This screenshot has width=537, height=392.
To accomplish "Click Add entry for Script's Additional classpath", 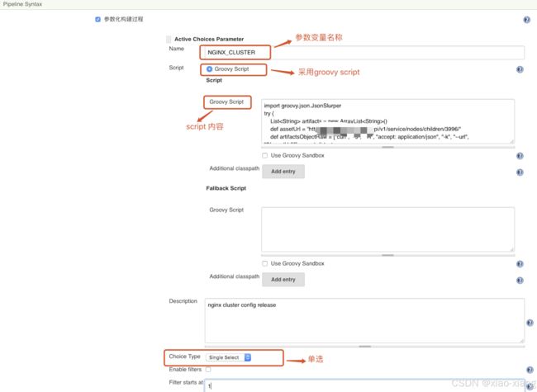I will [283, 172].
